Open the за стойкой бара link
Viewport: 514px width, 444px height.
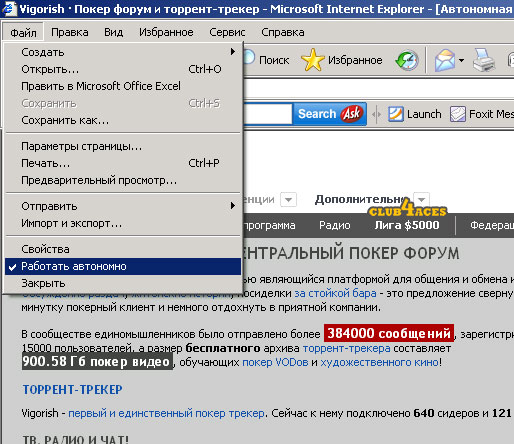[x=335, y=293]
